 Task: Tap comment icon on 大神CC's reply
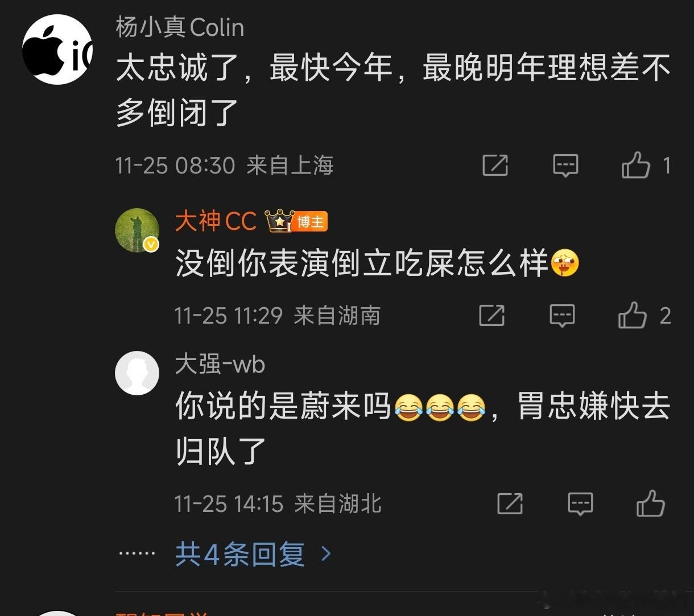click(x=562, y=316)
